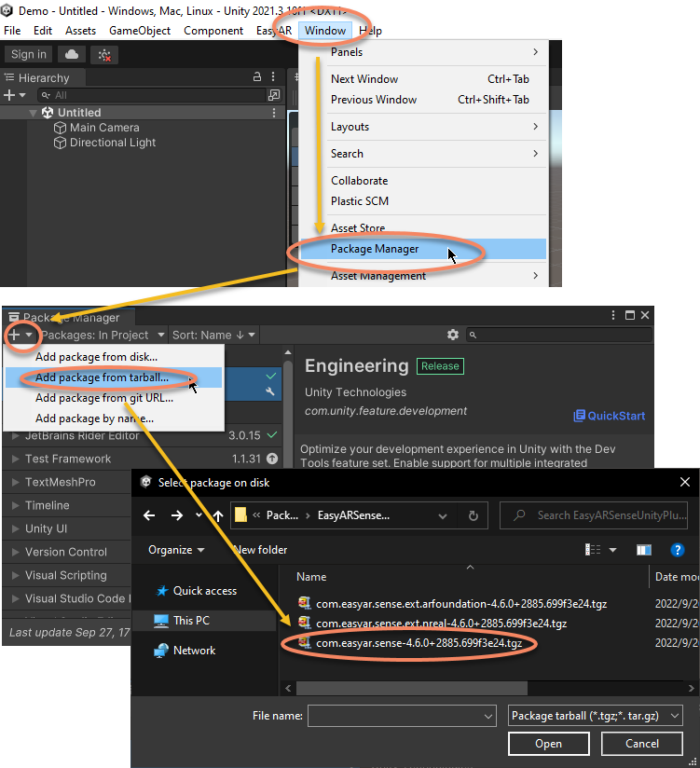
Task: Go back in file dialog
Action: (x=149, y=515)
